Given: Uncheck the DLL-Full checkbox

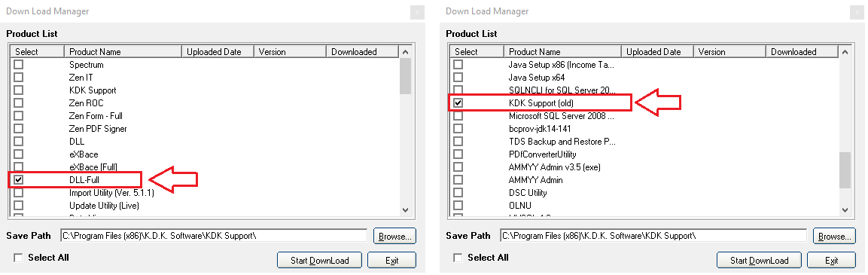Looking at the screenshot, I should tap(19, 179).
